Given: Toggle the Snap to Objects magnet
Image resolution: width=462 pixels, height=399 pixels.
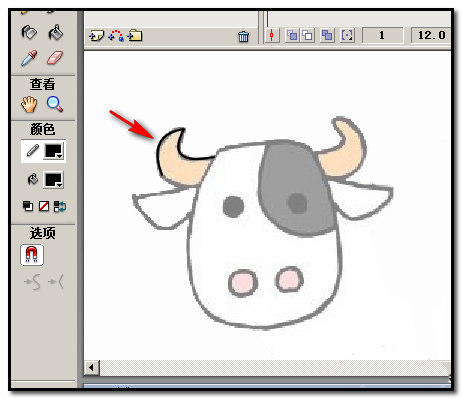Looking at the screenshot, I should [x=32, y=255].
